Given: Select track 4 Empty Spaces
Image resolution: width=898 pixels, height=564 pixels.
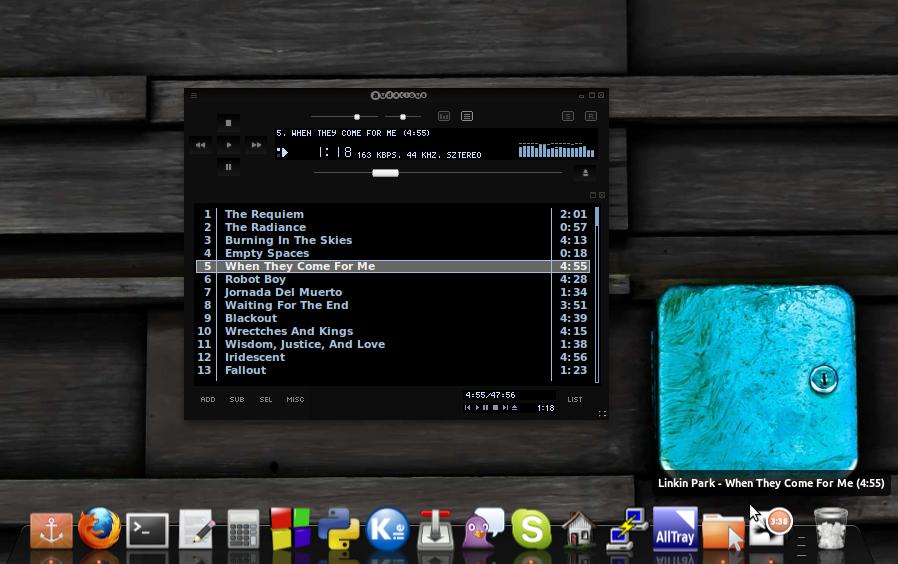Looking at the screenshot, I should click(x=393, y=253).
